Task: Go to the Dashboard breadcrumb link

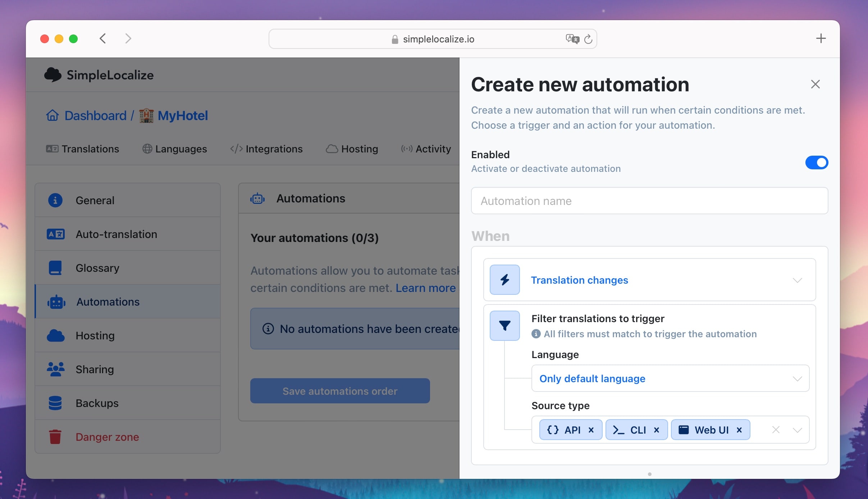Action: point(96,115)
